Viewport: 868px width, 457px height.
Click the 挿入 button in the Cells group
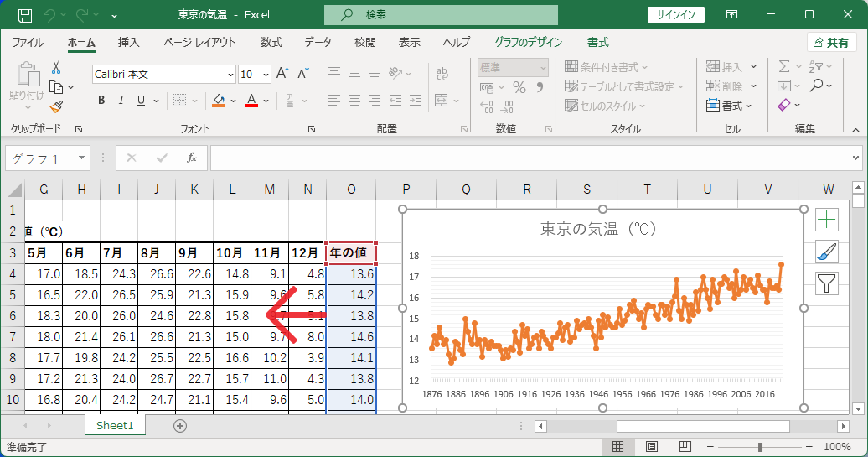(x=724, y=67)
